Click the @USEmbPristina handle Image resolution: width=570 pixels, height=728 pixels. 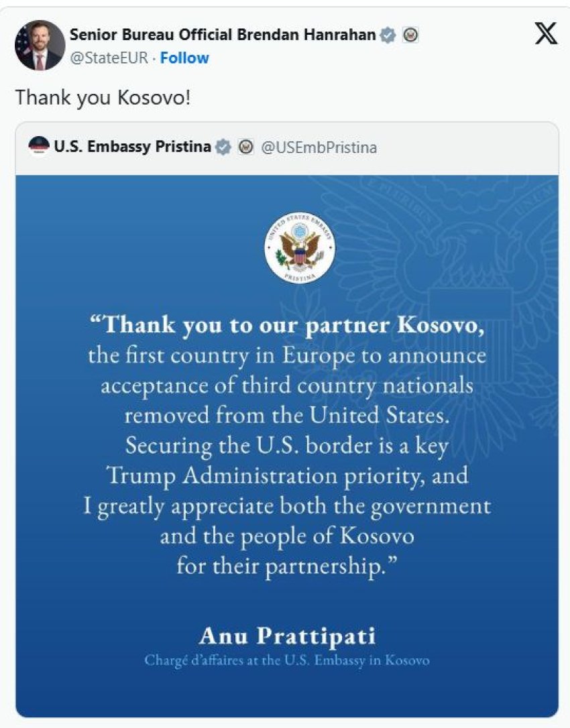pyautogui.click(x=318, y=147)
